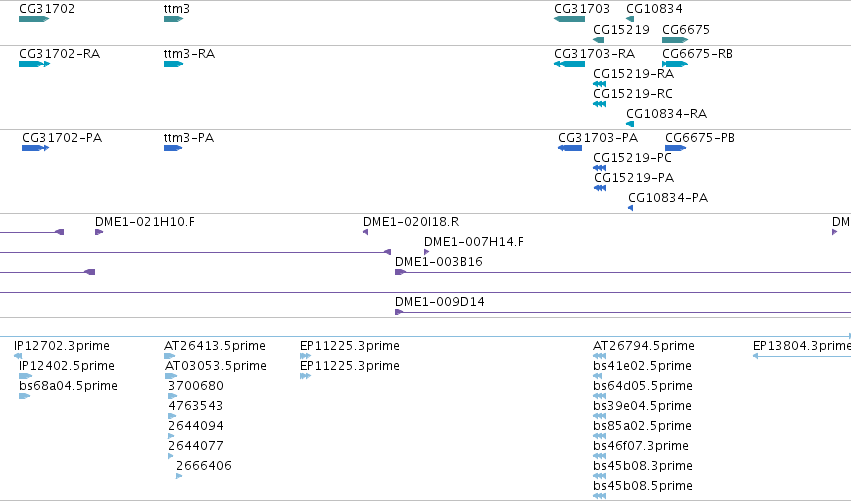
Task: Click the bs64d05.5prime EST label
Action: tap(643, 386)
